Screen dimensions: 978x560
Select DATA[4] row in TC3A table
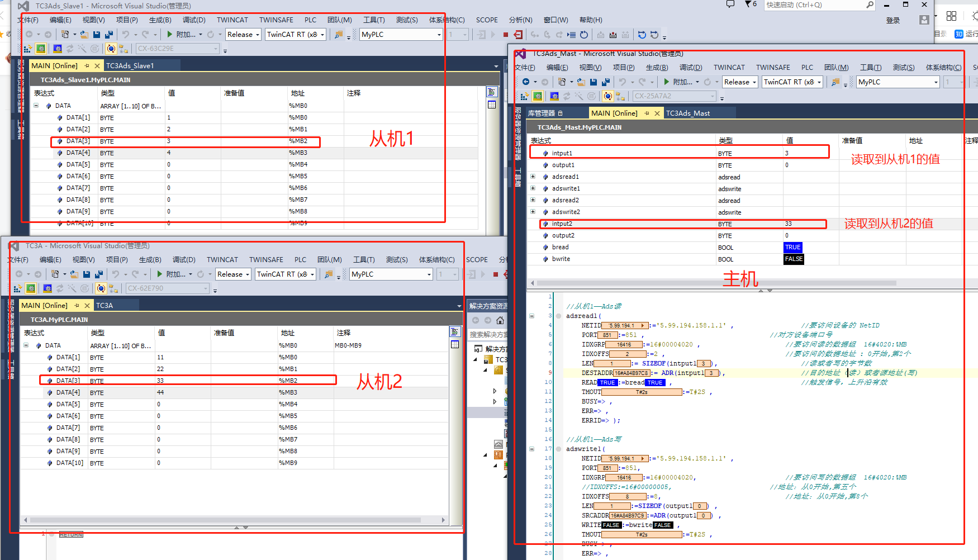[x=234, y=392]
